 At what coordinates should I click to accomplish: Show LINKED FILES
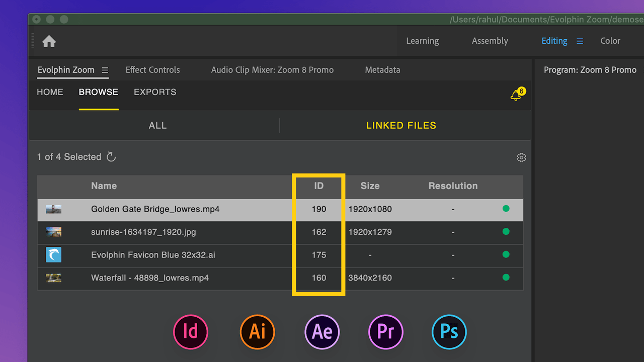point(401,126)
